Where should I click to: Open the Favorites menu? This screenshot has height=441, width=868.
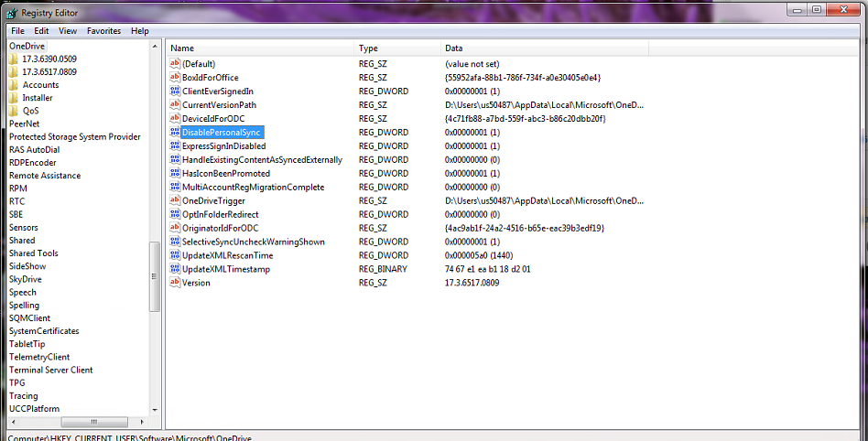click(x=103, y=31)
